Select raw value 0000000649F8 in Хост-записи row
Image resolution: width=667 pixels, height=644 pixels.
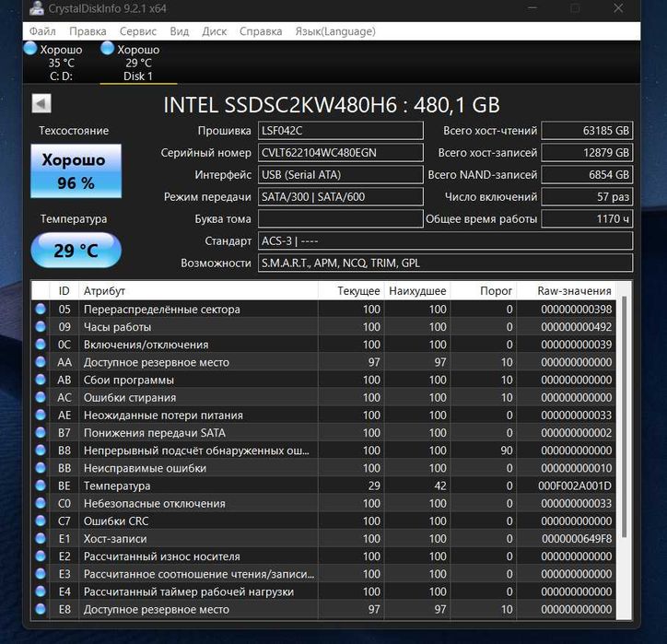pos(577,539)
